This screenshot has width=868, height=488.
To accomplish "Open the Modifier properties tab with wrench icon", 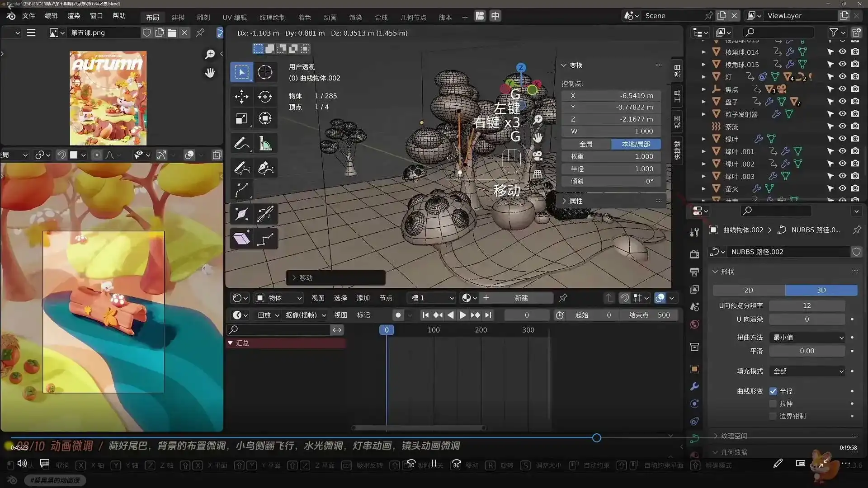I will click(694, 386).
